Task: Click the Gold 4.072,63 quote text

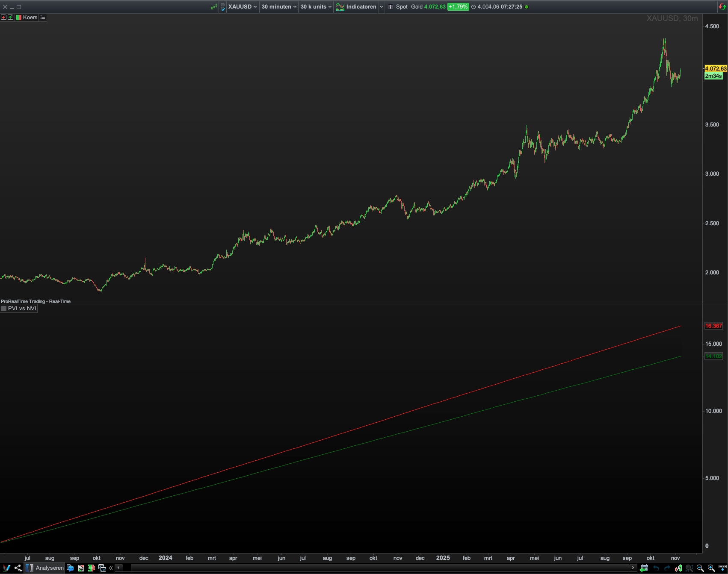Action: [x=428, y=7]
